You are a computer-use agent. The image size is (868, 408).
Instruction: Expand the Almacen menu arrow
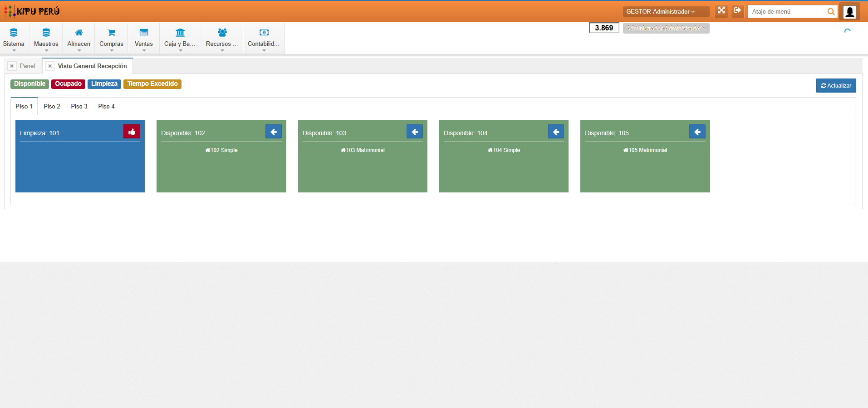click(x=79, y=50)
